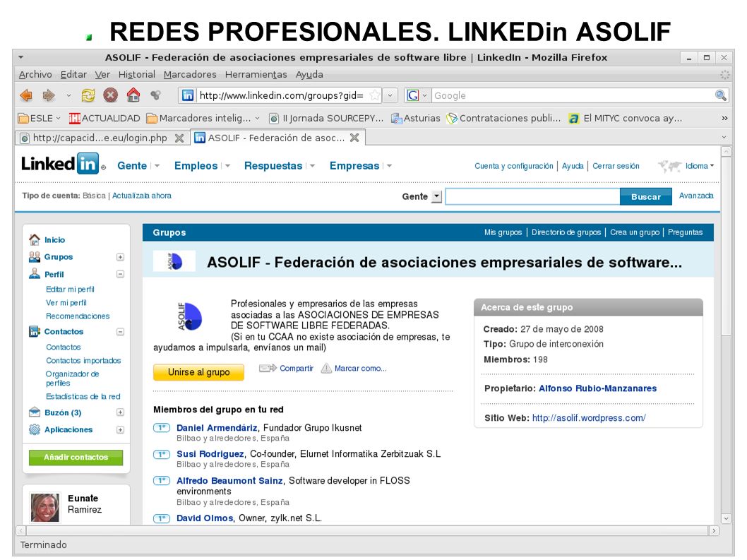Expand the Aplicaciones sidebar section
747x560 pixels.
pyautogui.click(x=120, y=429)
